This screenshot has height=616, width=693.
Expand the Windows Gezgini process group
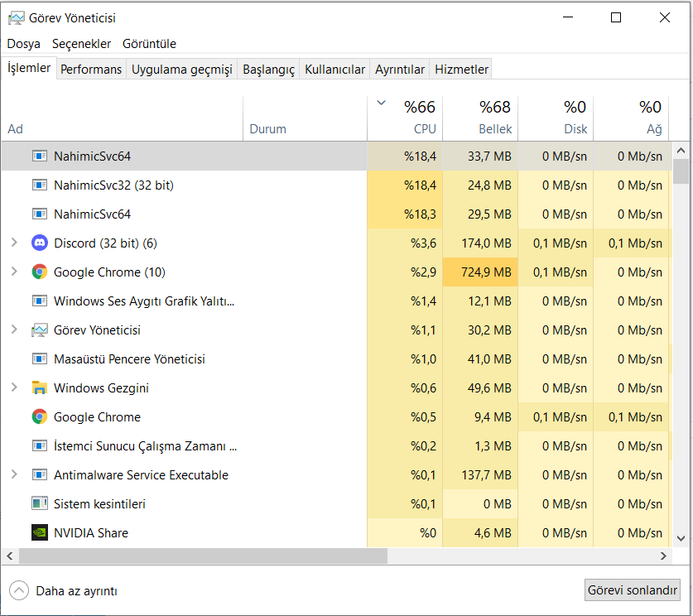click(x=13, y=388)
